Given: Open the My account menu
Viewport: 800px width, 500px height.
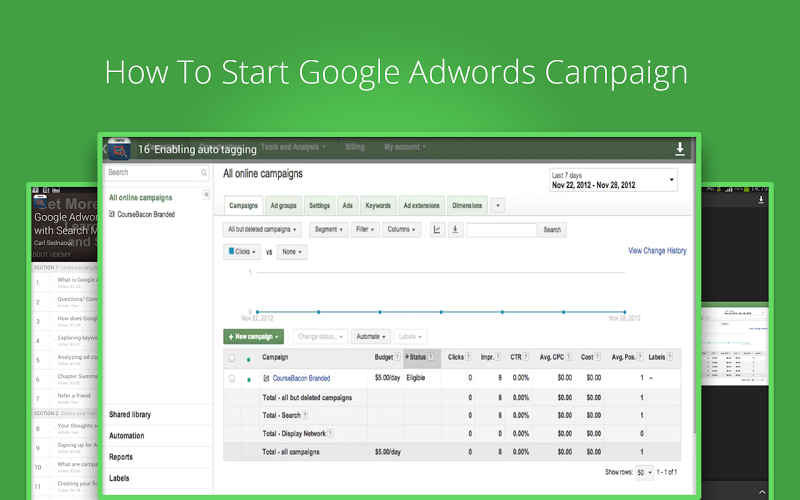Looking at the screenshot, I should point(405,147).
